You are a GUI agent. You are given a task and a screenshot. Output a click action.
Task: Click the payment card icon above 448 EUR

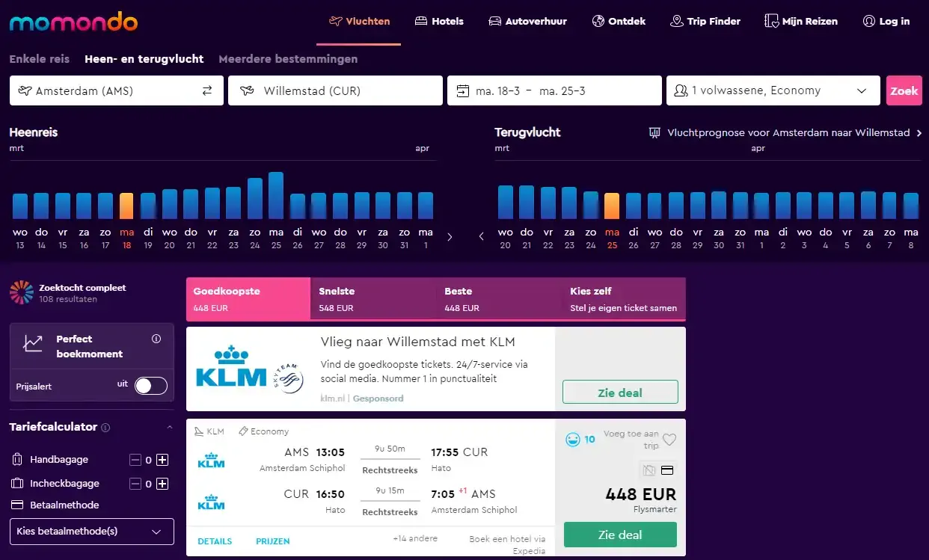(668, 470)
